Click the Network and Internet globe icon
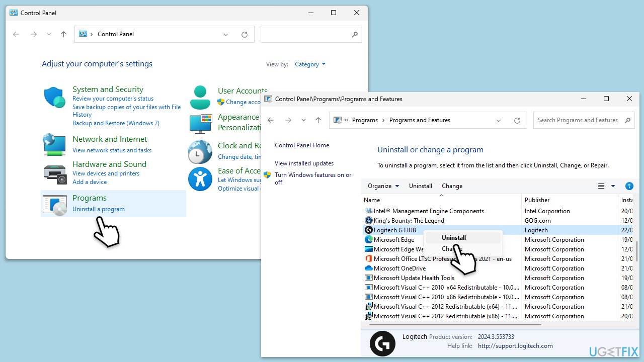The height and width of the screenshot is (362, 644). 54,145
